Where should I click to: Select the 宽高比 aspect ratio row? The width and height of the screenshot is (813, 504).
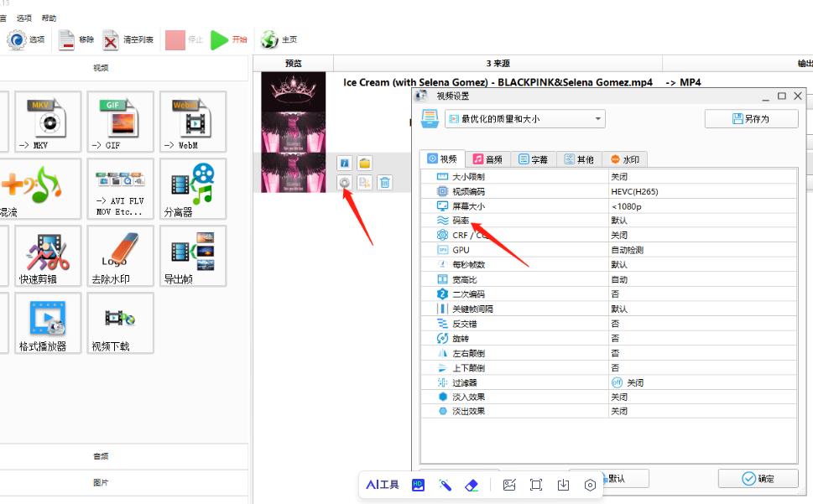click(609, 280)
